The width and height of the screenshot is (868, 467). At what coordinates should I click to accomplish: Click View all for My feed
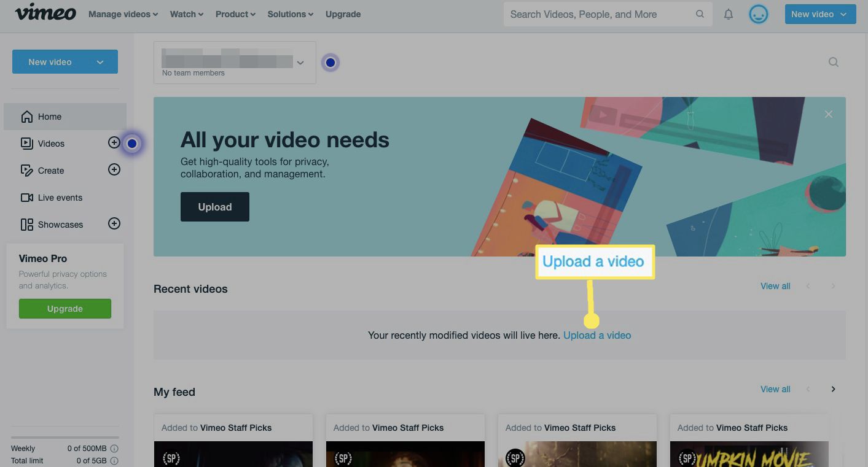pyautogui.click(x=775, y=389)
